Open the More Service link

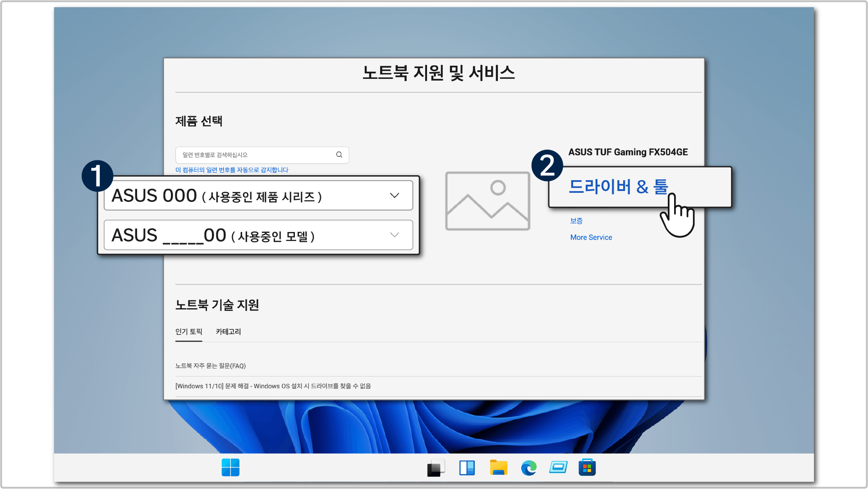point(591,237)
